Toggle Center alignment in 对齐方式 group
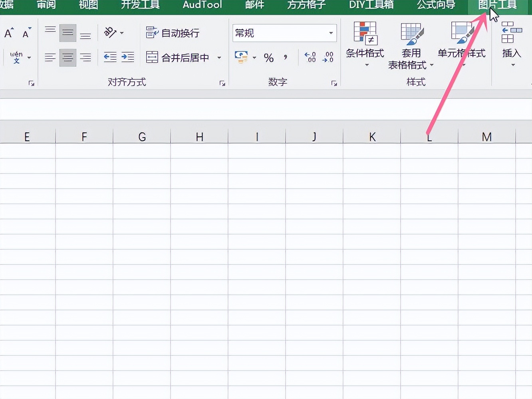 pyautogui.click(x=67, y=57)
